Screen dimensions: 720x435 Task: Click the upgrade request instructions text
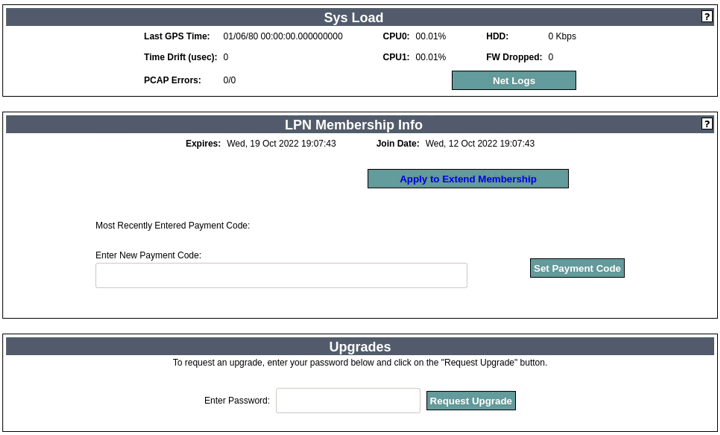point(360,362)
